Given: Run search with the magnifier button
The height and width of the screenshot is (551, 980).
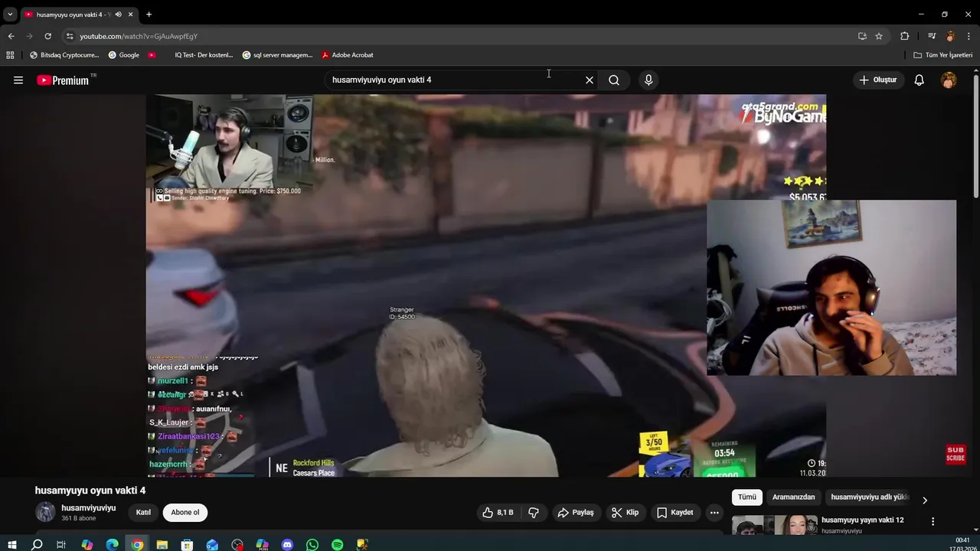Looking at the screenshot, I should [x=614, y=80].
